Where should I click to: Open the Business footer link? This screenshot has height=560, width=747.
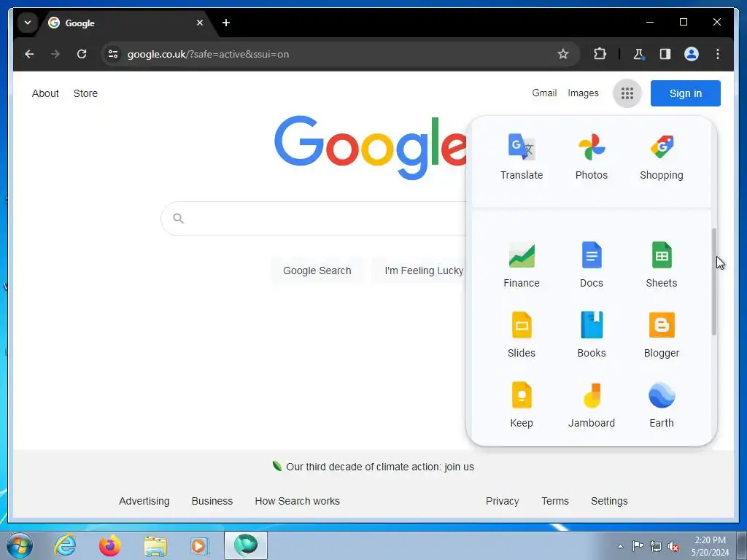tap(212, 501)
